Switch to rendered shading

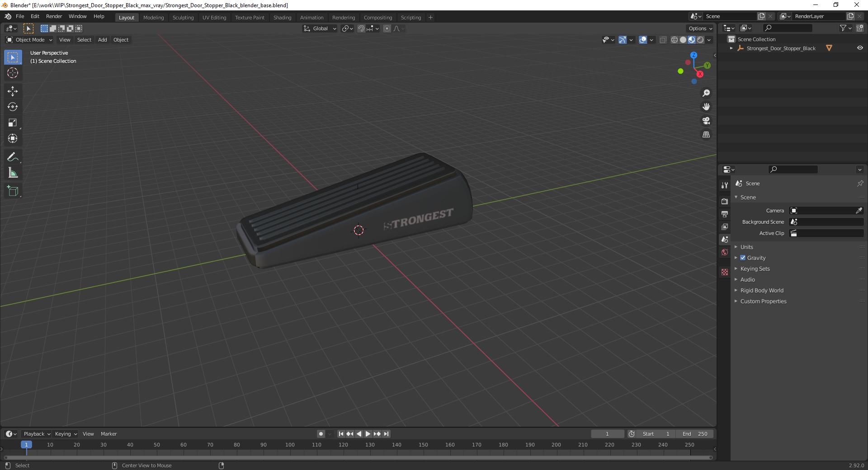point(700,40)
